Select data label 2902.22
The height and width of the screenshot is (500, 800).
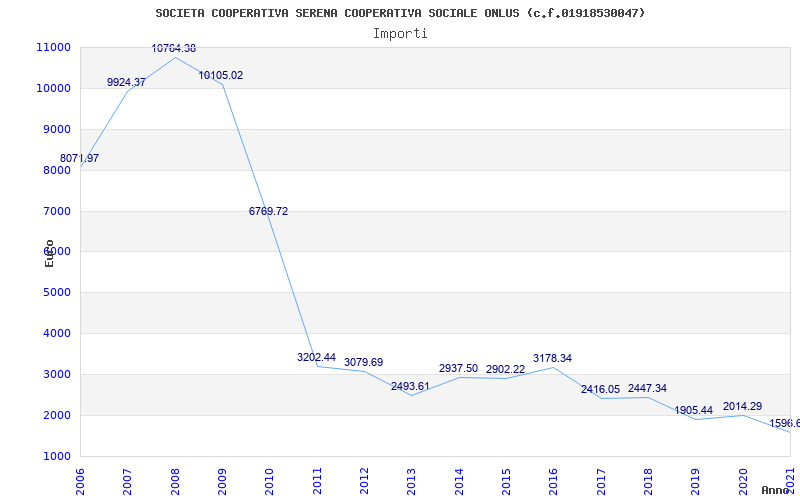[x=506, y=369]
